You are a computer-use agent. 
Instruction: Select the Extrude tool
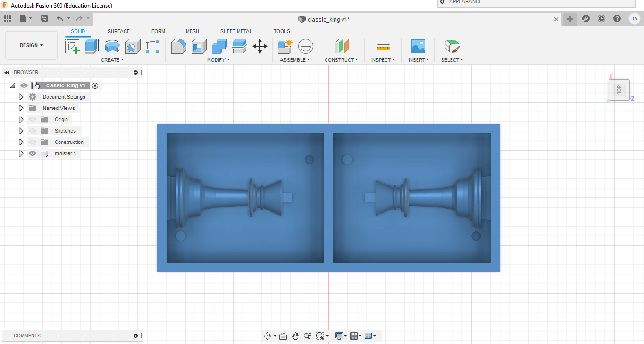pos(92,46)
